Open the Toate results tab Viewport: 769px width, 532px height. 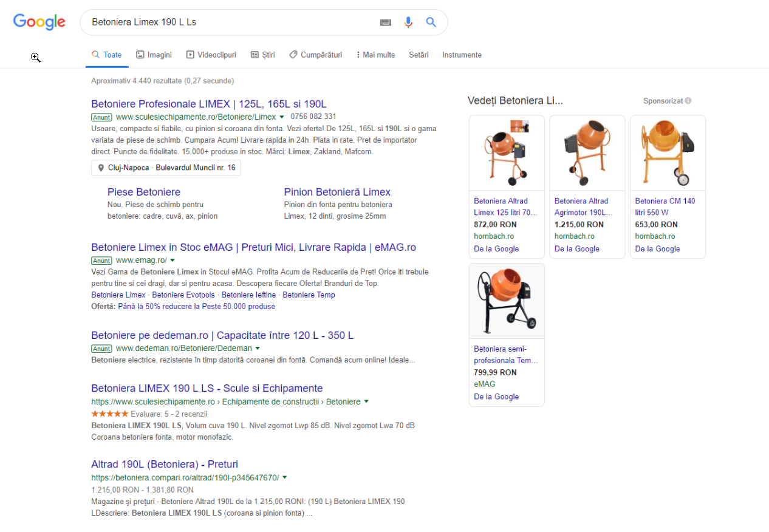(107, 55)
